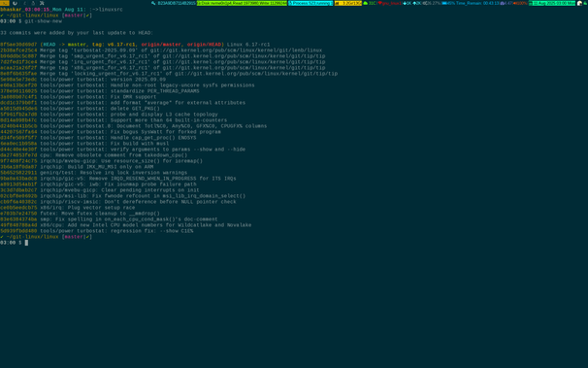This screenshot has width=588, height=368.
Task: Click the 'linuxsrc' text in top prompt
Action: (111, 10)
